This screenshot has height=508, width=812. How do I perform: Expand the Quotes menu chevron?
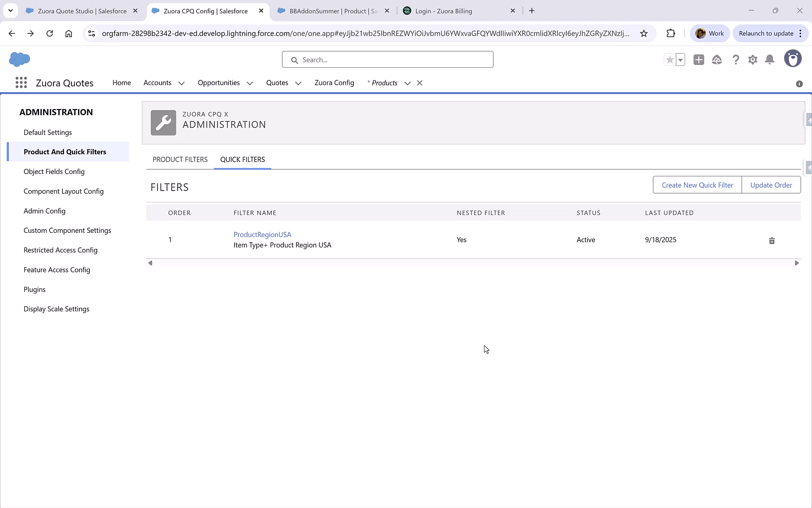tap(297, 83)
